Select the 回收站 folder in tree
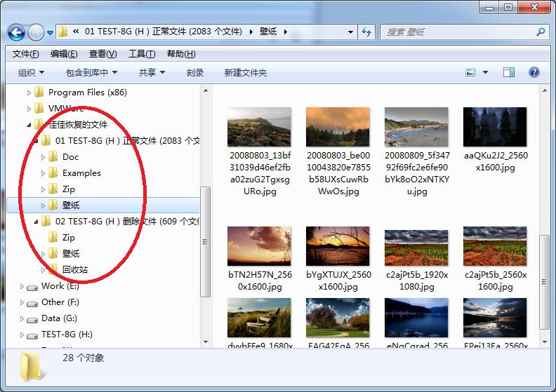This screenshot has height=392, width=556. click(x=75, y=270)
